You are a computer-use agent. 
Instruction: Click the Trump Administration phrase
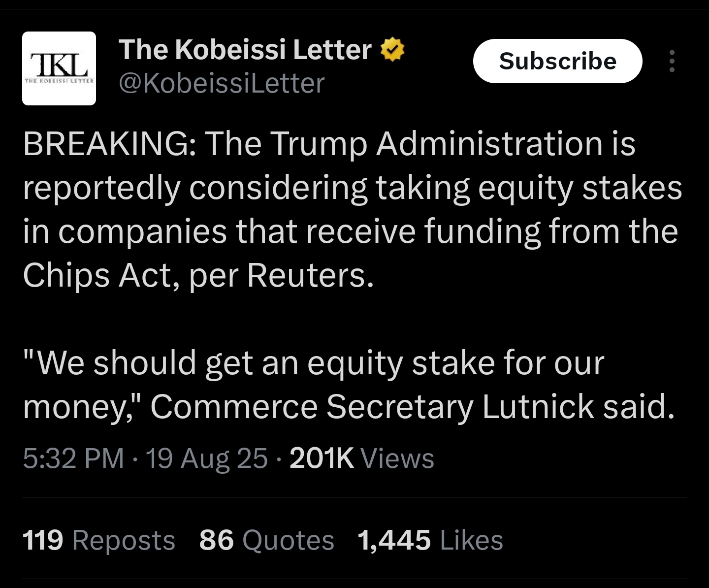click(424, 144)
